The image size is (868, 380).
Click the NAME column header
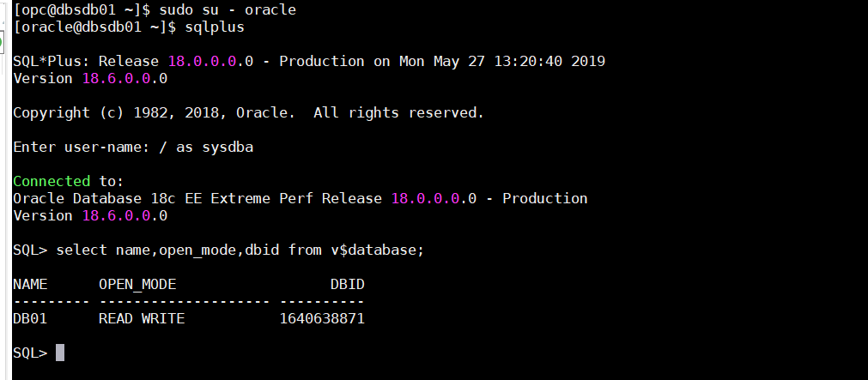(30, 284)
